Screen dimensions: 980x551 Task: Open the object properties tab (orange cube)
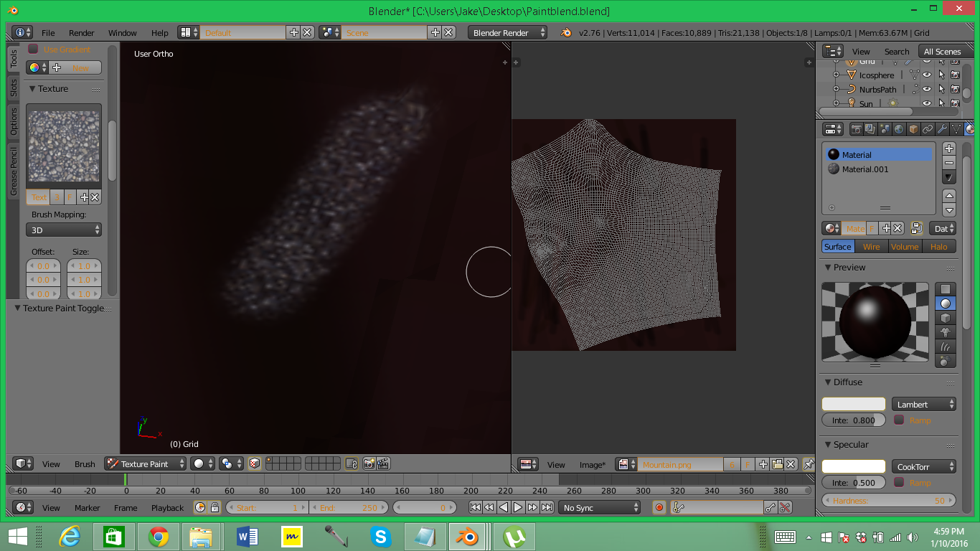pyautogui.click(x=913, y=129)
